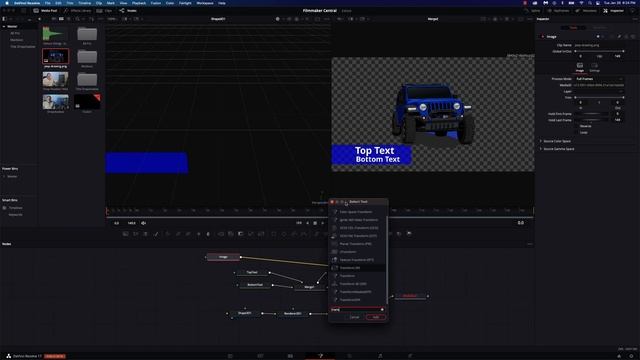Select the Color Corrector tool icon

[x=167, y=234]
